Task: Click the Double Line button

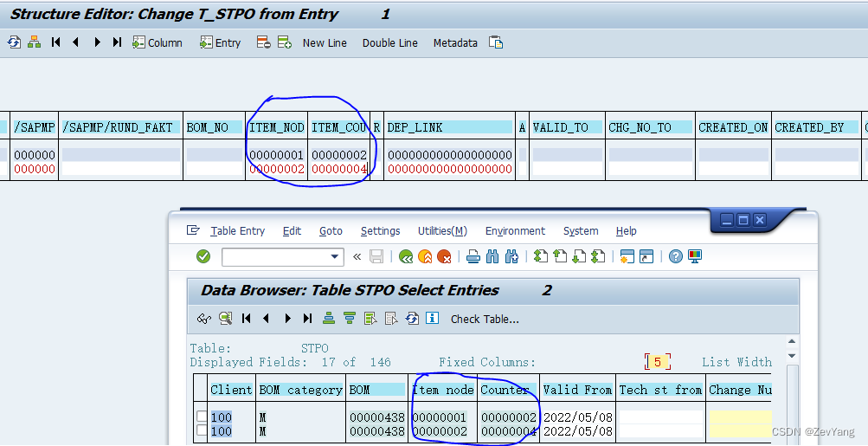Action: [389, 42]
